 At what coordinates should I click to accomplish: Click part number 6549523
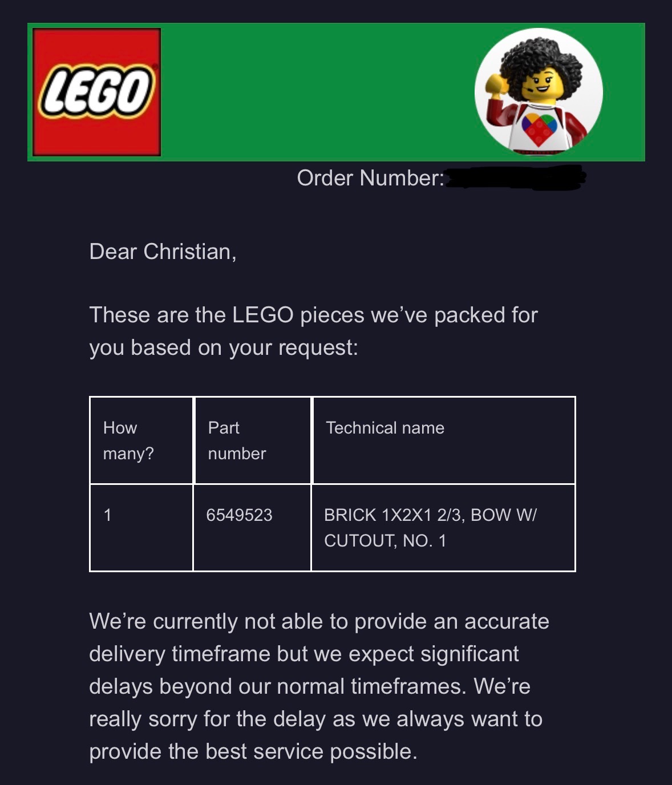(x=239, y=515)
